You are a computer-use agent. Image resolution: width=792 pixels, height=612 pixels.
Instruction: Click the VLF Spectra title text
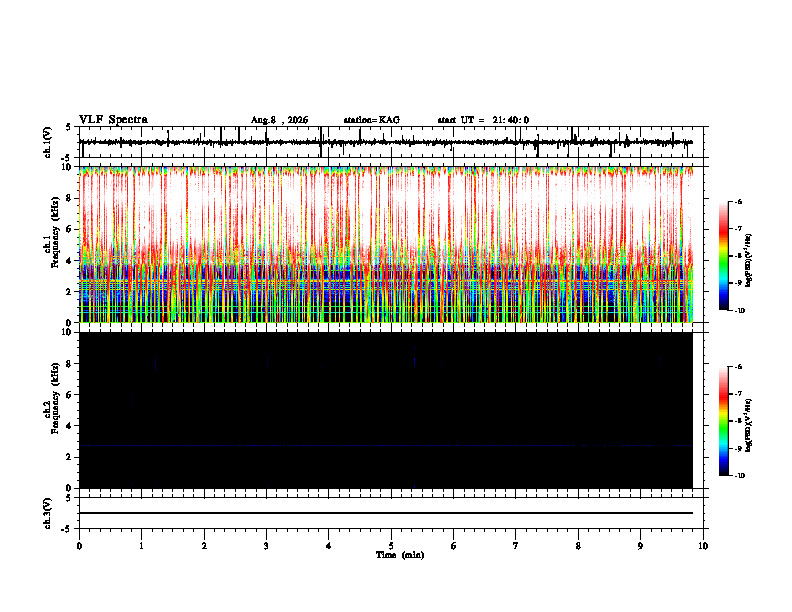click(x=113, y=120)
